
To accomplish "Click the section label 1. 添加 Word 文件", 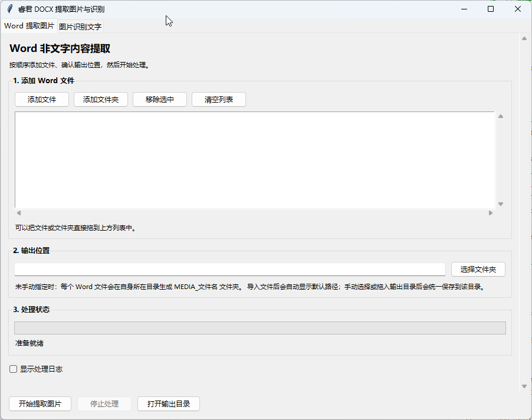I will pyautogui.click(x=44, y=81).
